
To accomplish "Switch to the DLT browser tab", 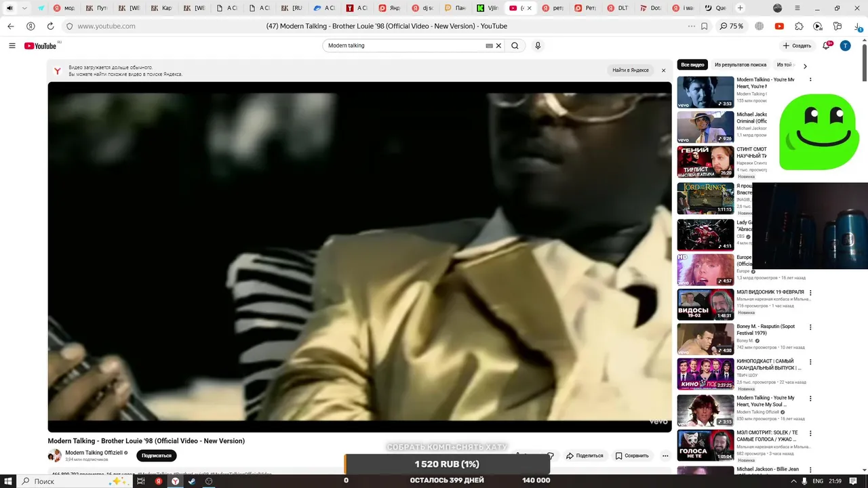I will pos(617,8).
